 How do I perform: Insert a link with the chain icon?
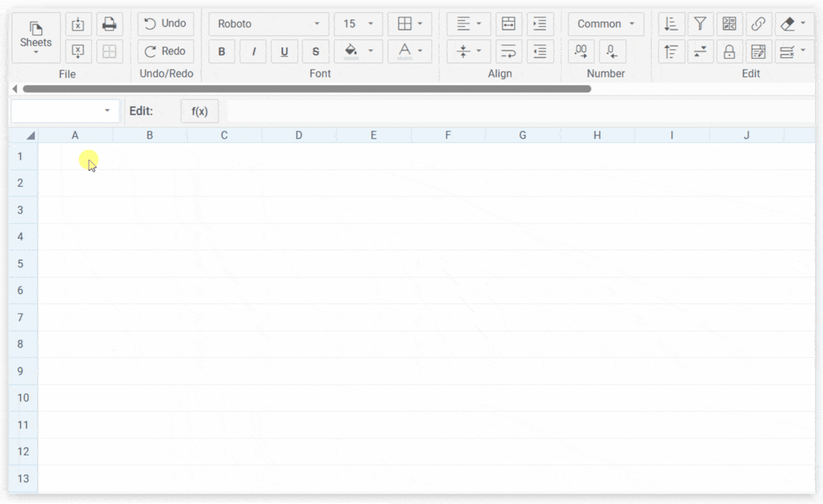point(758,25)
